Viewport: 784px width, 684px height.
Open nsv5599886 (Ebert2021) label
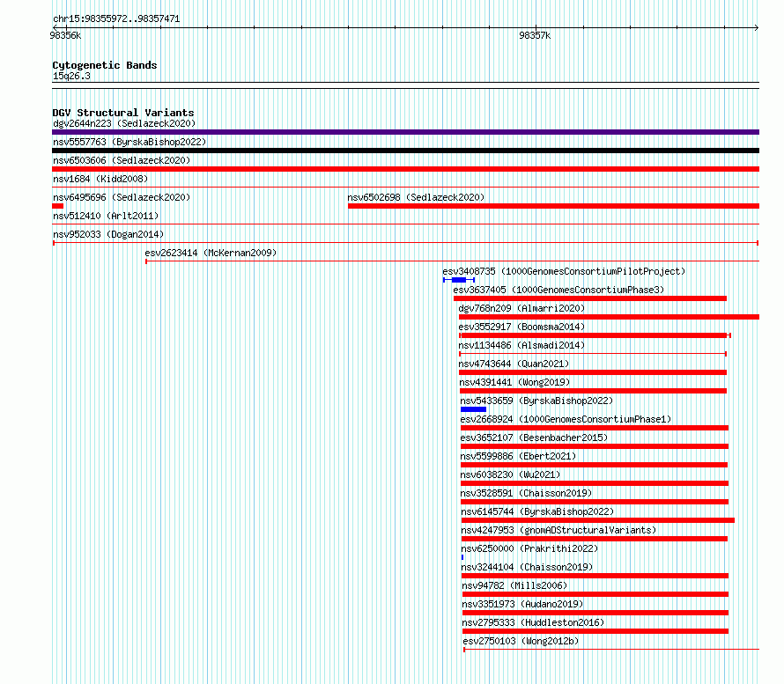[x=518, y=456]
